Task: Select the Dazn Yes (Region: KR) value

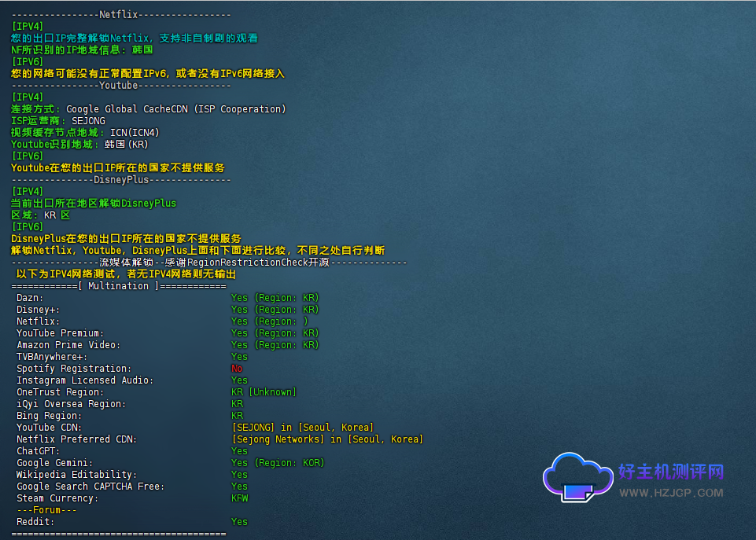Action: coord(275,298)
